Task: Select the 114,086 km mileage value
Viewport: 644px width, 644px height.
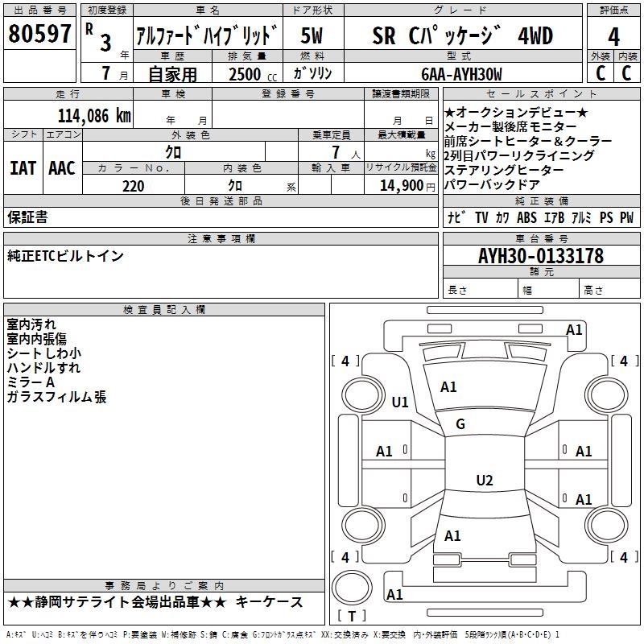Action: click(94, 115)
